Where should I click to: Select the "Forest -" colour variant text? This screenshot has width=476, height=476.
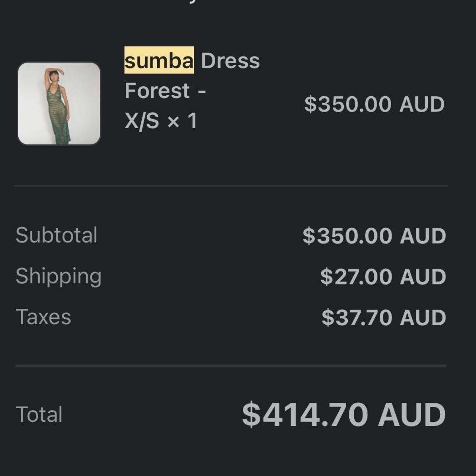pos(165,91)
